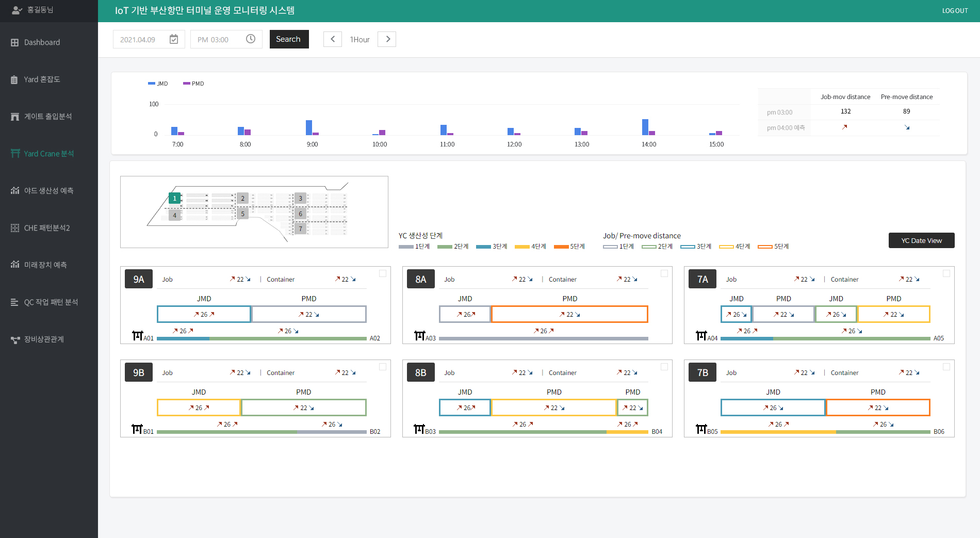
Task: Click the YC Date View button
Action: point(921,240)
